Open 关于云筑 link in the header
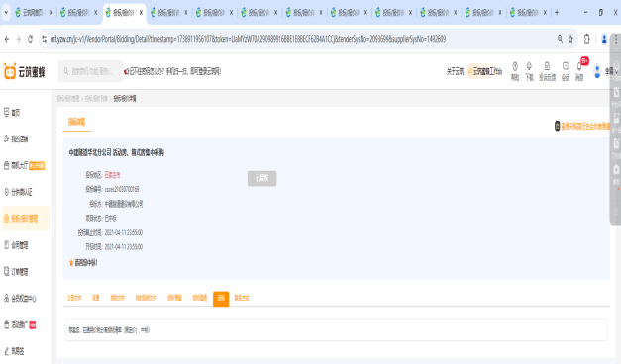Screen dimensions: 621x364 coord(455,71)
